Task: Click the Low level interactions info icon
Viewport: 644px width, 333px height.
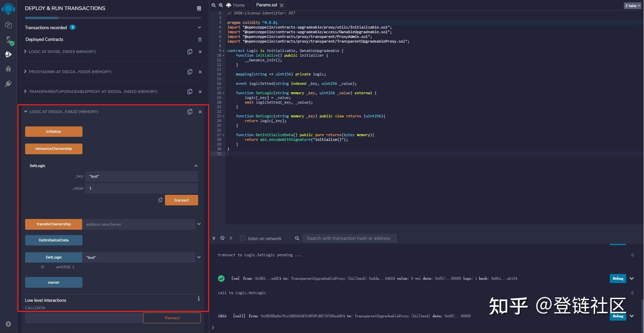Action: click(x=199, y=298)
